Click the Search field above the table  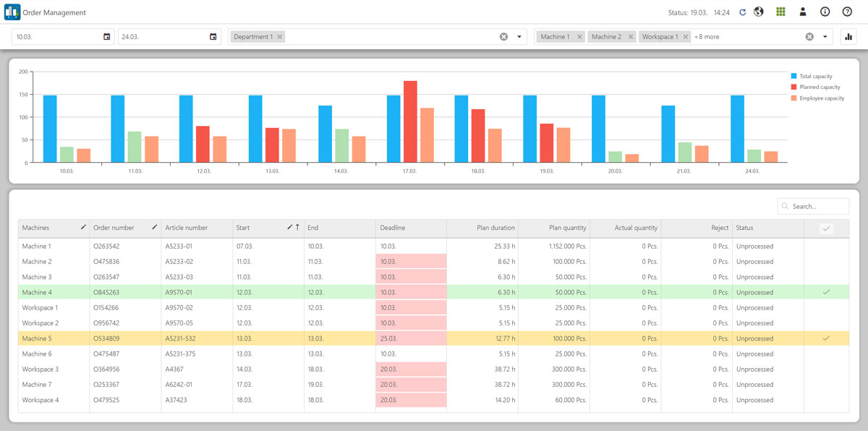pos(813,206)
